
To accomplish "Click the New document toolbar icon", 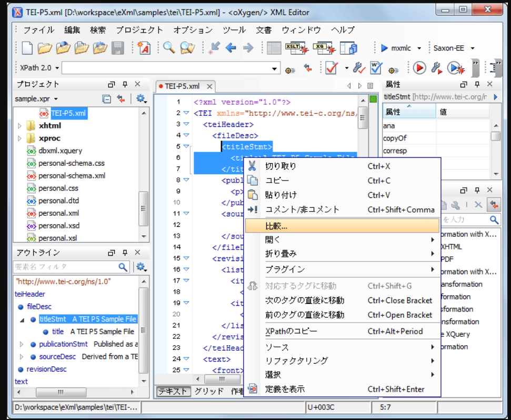I will pos(27,48).
